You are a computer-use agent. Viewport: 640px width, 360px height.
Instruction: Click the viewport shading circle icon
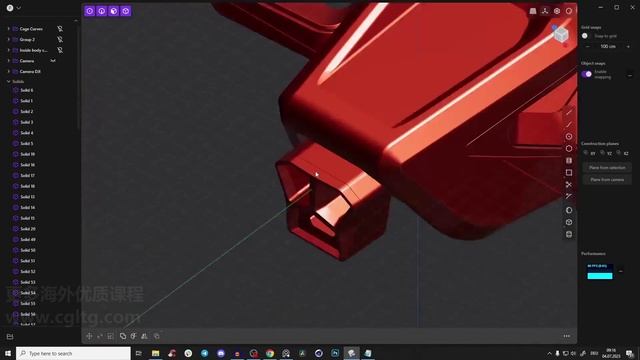tap(569, 11)
